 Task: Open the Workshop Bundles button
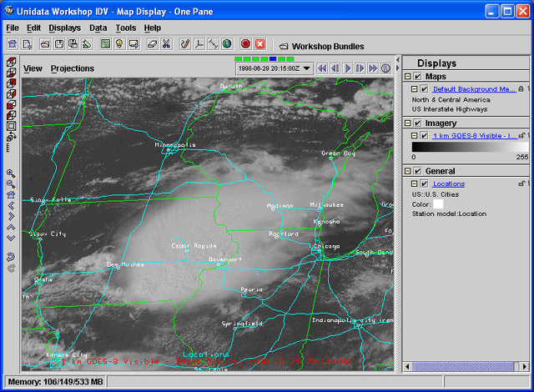point(321,46)
